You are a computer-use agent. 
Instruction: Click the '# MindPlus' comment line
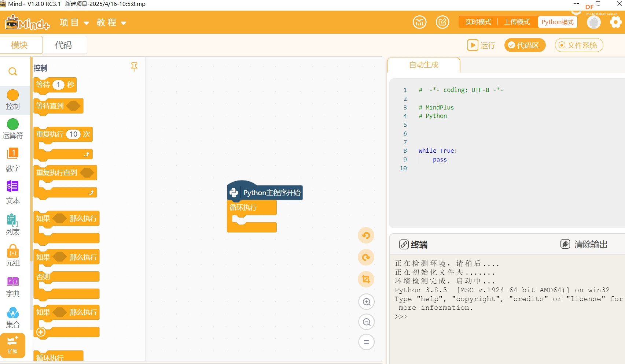click(x=436, y=107)
